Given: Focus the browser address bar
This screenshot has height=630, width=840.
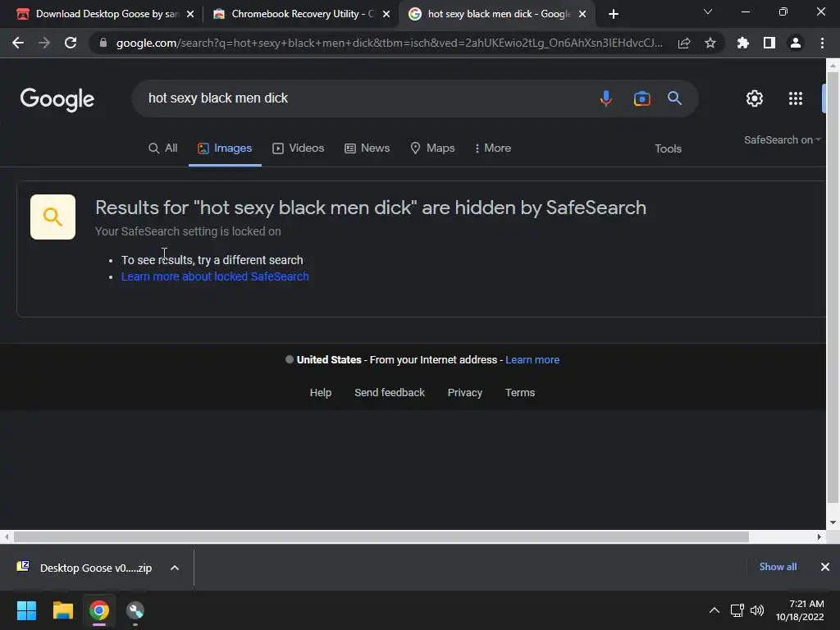Looking at the screenshot, I should pyautogui.click(x=388, y=43).
